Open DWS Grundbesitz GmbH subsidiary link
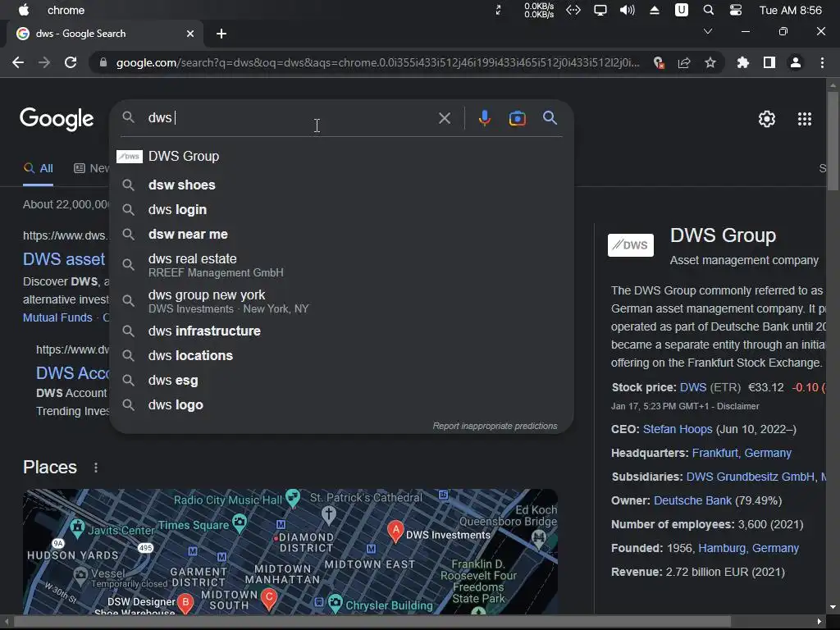 pos(750,477)
